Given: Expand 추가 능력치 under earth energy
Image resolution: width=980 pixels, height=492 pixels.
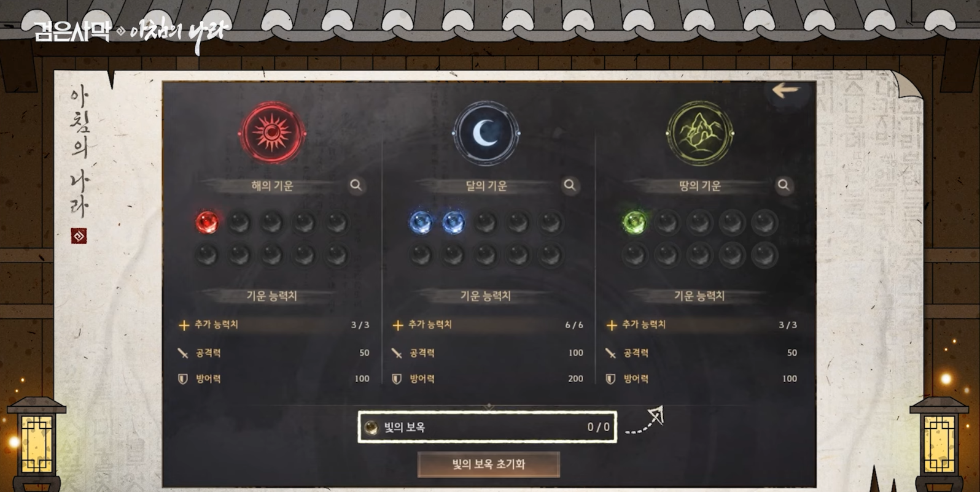Looking at the screenshot, I should (701, 325).
